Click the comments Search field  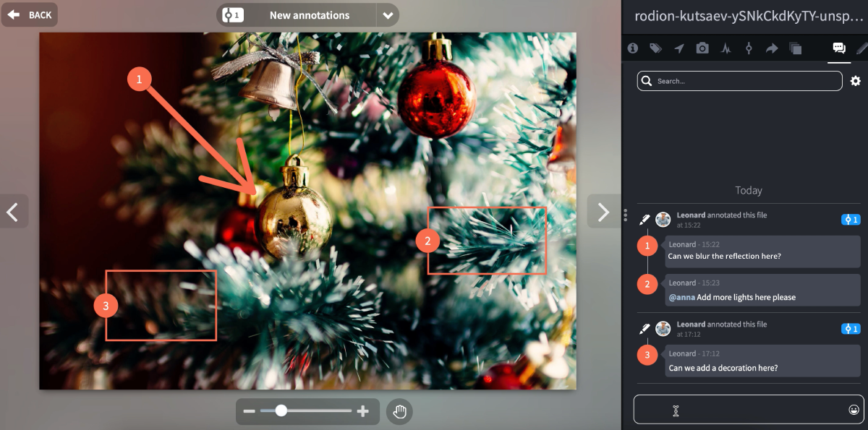point(740,81)
